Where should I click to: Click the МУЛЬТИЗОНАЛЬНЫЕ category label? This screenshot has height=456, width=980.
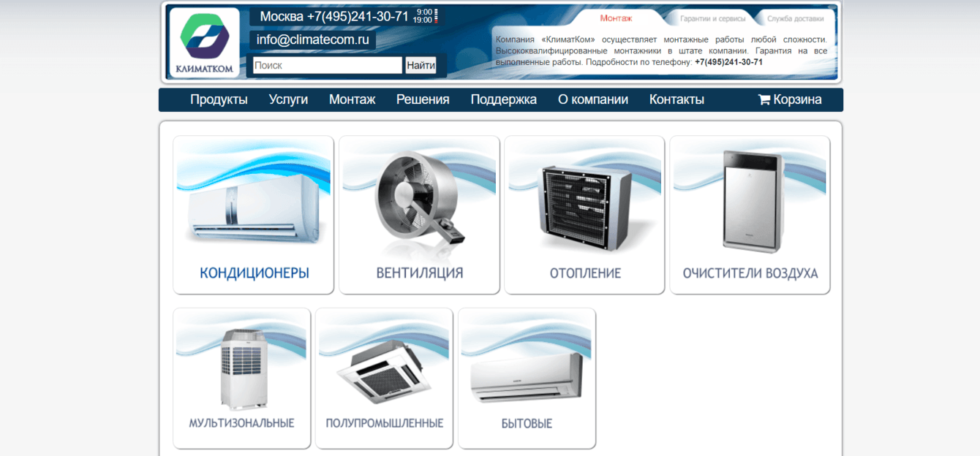(x=241, y=423)
